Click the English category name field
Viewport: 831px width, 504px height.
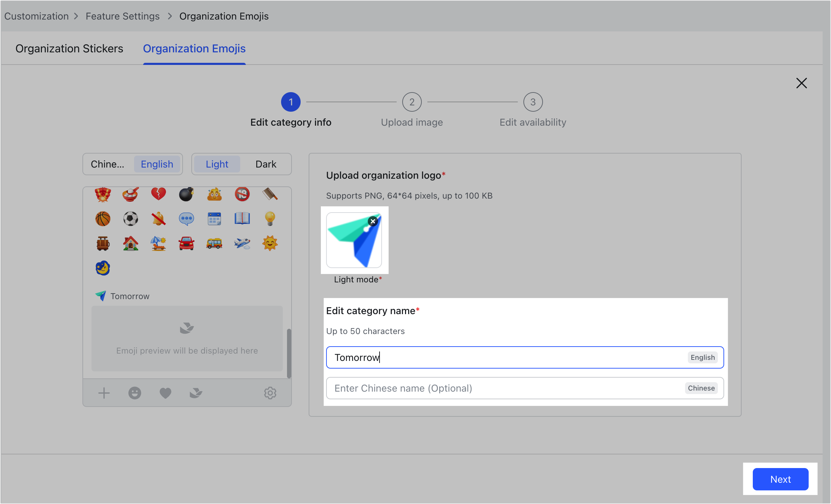click(525, 357)
